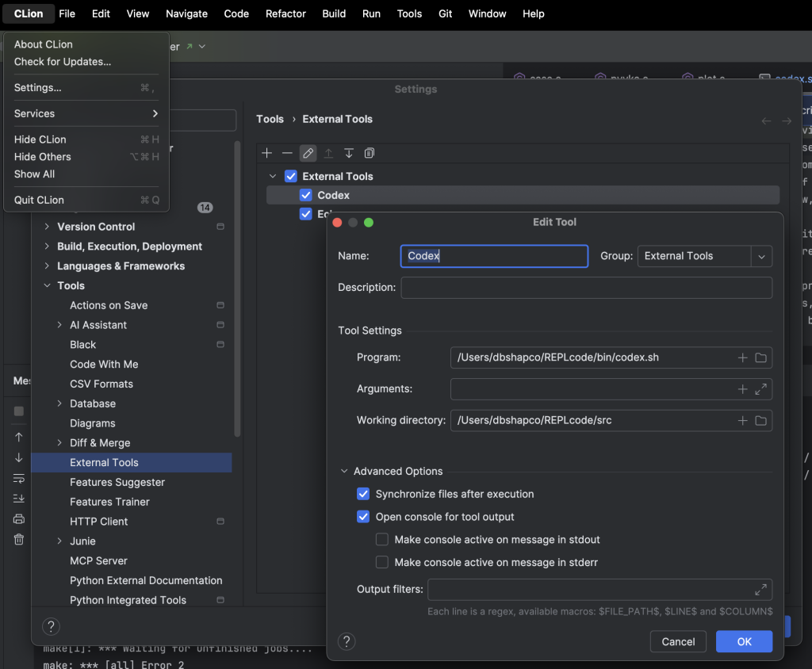Select Check for Updates menu entry
Screen dimensions: 812x669
tap(63, 62)
